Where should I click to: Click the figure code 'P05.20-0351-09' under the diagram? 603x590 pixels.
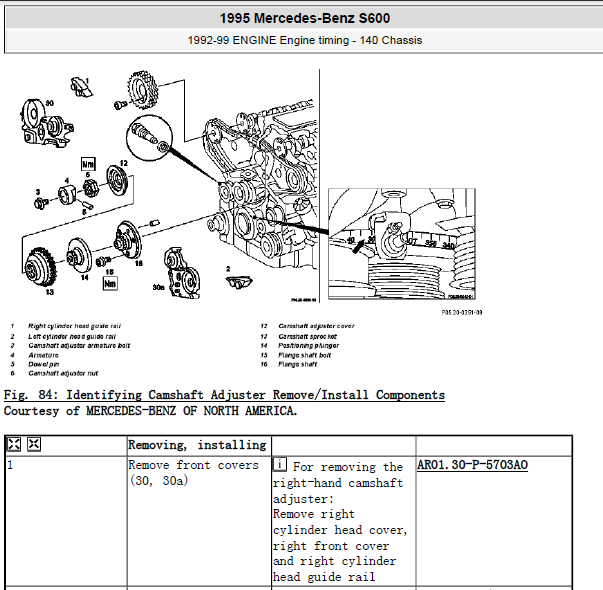pos(461,312)
